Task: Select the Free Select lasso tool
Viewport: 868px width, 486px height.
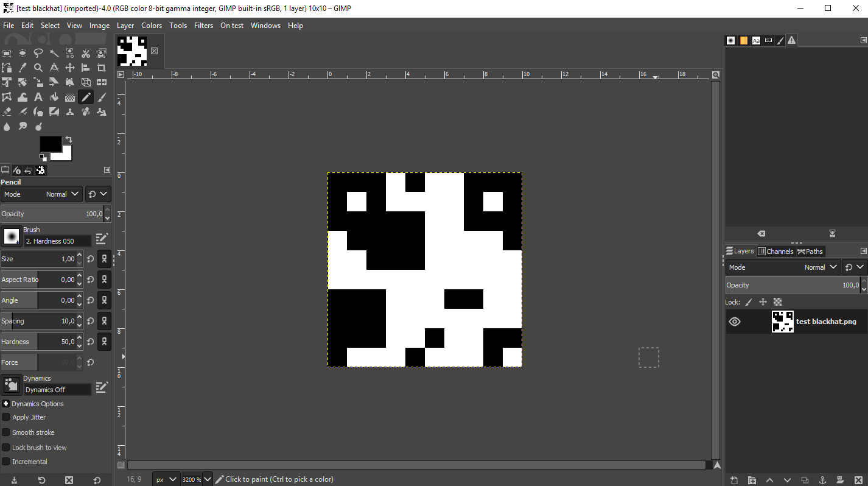Action: [38, 53]
